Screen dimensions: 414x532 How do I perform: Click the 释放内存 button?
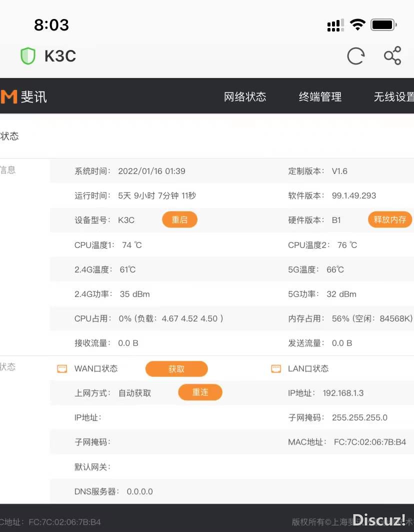click(x=390, y=220)
